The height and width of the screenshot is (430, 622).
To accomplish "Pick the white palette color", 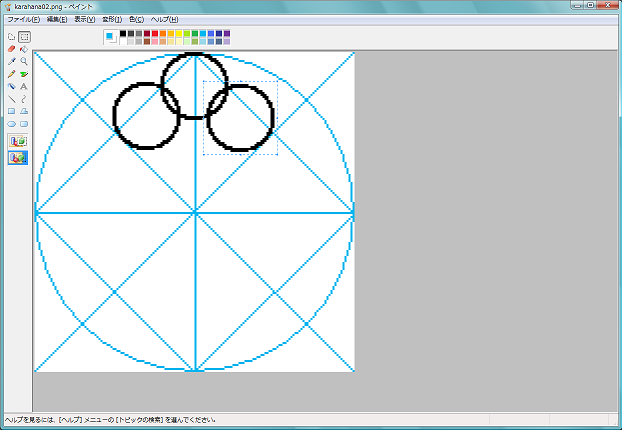I will [x=123, y=42].
